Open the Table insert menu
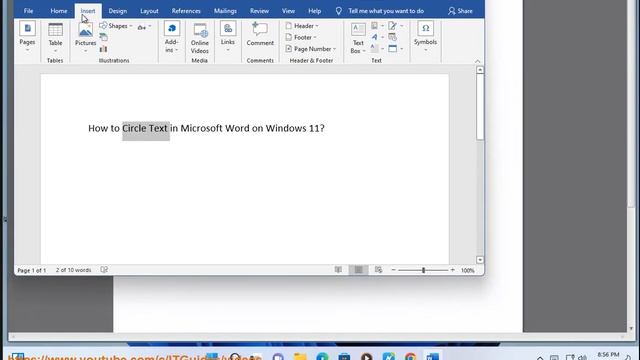 pos(55,38)
